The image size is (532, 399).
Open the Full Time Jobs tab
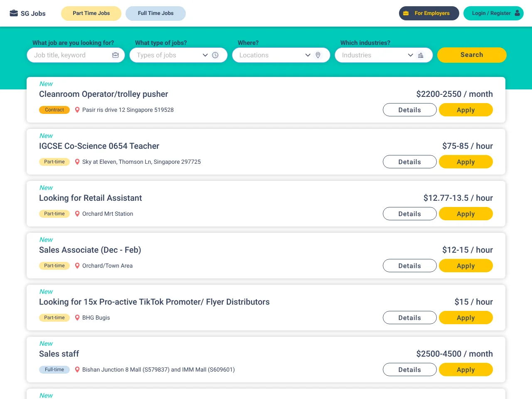pos(155,13)
